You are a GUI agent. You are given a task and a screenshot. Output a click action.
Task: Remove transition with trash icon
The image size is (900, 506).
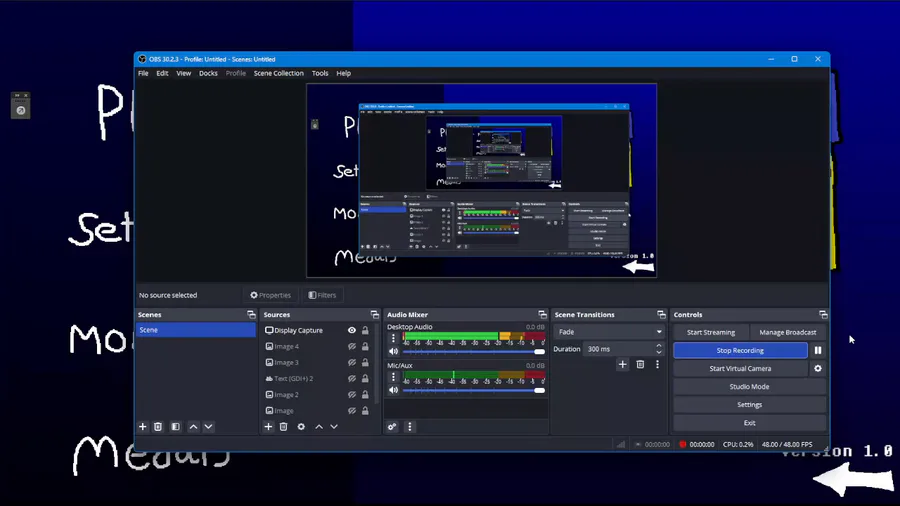[640, 364]
